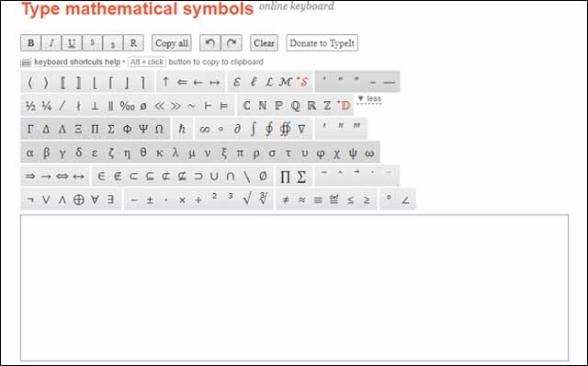The width and height of the screenshot is (588, 366).
Task: Click the R regular text button
Action: 133,43
